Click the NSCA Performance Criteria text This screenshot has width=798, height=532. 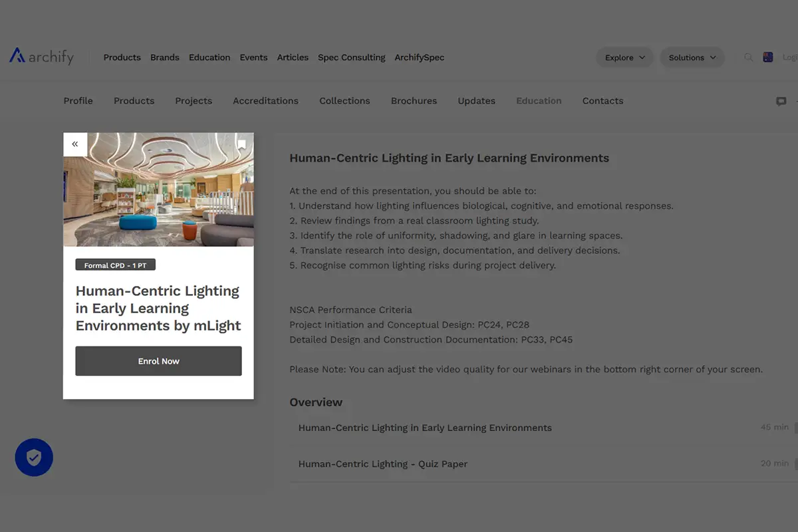click(350, 310)
